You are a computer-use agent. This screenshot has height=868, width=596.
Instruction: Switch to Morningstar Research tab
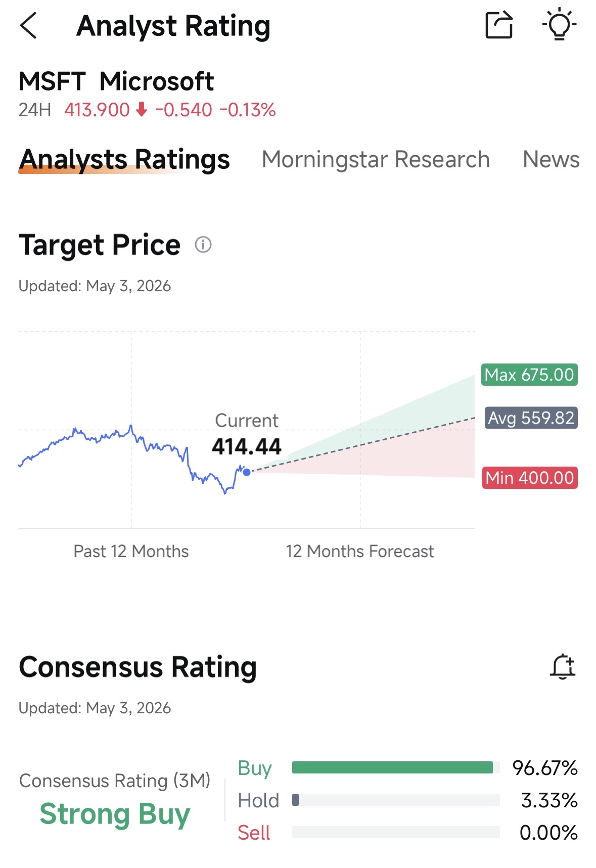[376, 159]
